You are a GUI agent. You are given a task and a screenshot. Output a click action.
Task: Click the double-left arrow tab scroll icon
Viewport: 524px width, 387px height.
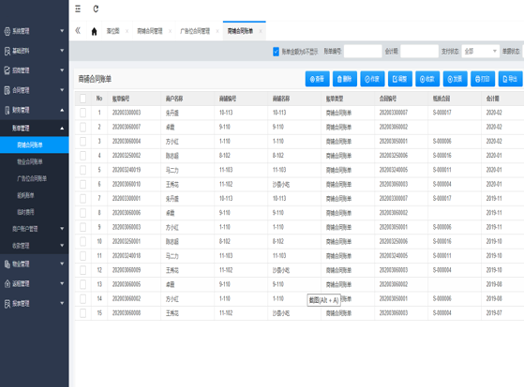tap(78, 31)
